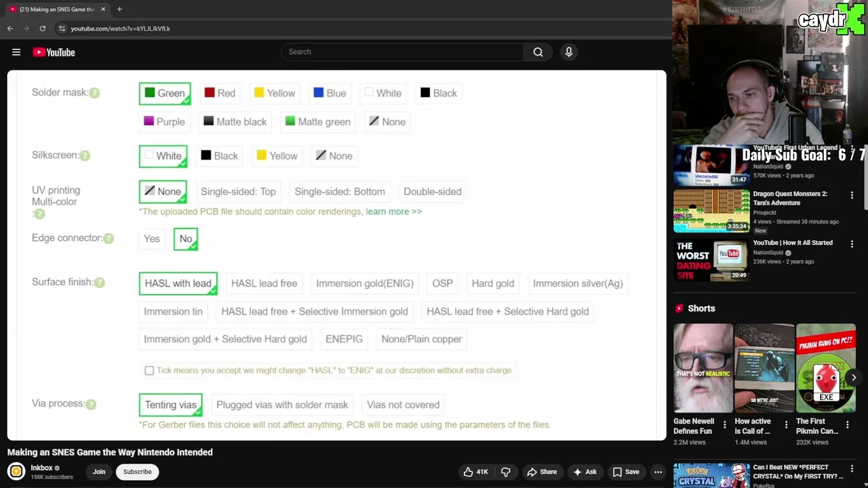Click help icon next to Edge connector

coord(108,239)
